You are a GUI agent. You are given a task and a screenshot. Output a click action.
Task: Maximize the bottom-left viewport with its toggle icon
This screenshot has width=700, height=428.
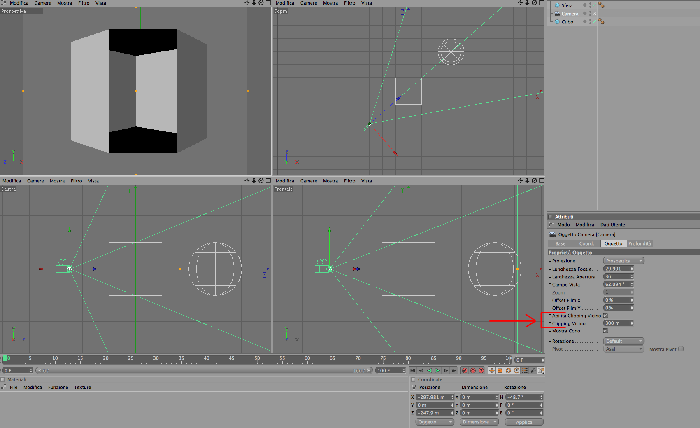pos(268,181)
